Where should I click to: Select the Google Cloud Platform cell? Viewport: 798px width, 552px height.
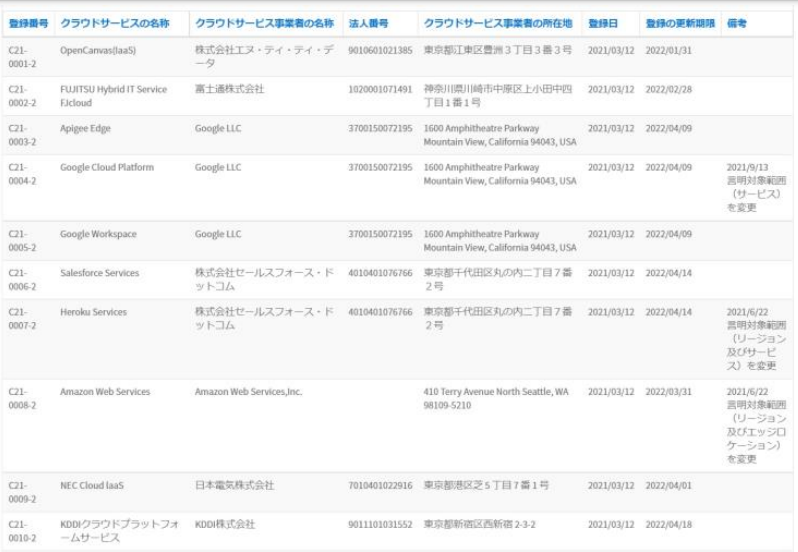pos(107,167)
